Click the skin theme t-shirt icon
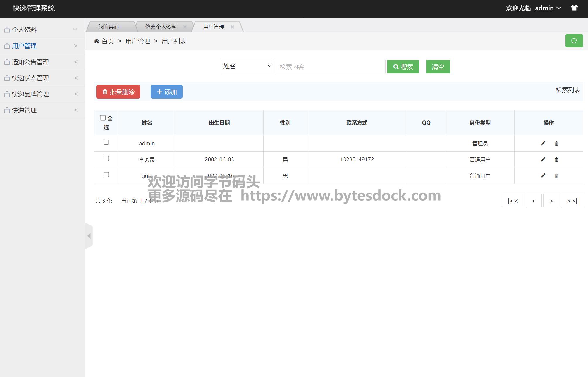Viewport: 588px width, 377px height. coord(574,8)
